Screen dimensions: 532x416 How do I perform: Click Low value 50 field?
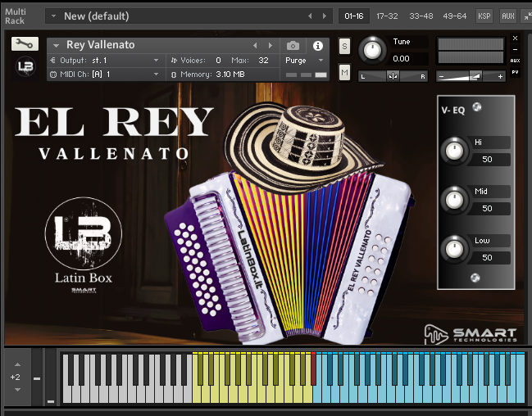click(489, 258)
